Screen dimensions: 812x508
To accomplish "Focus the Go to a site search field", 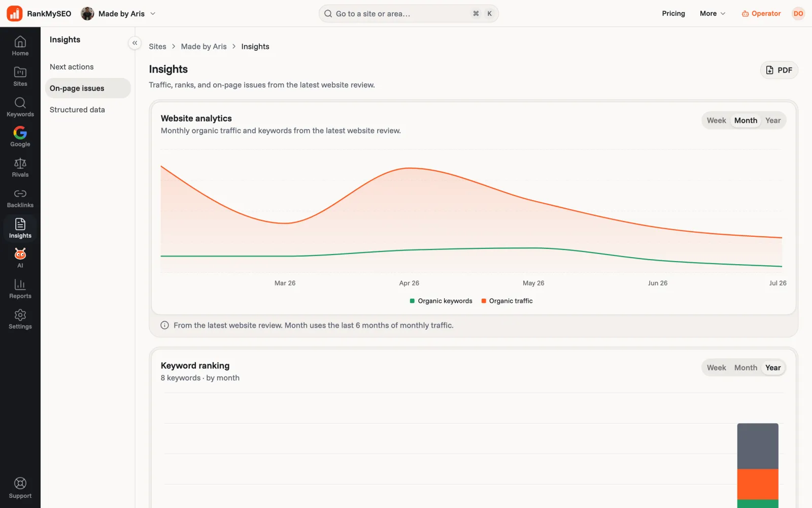I will [409, 14].
